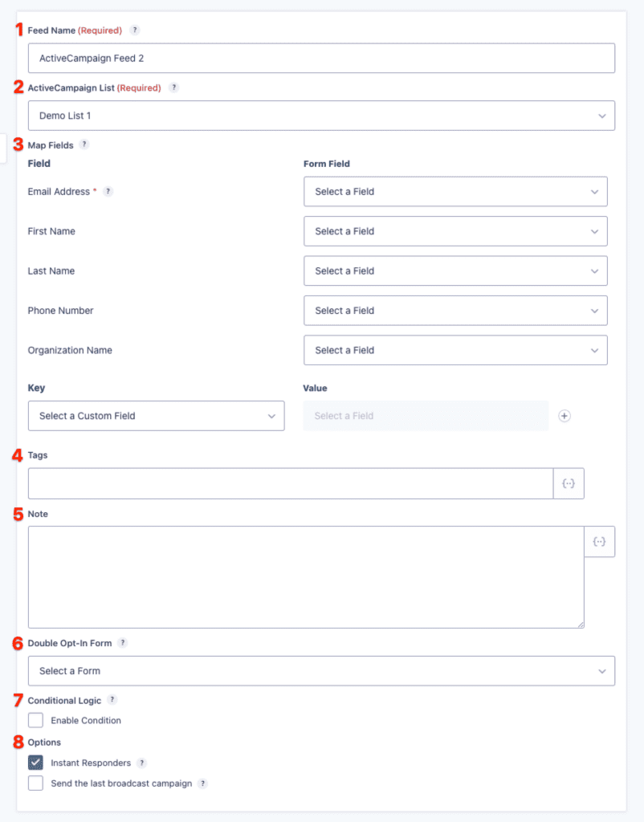
Task: Open the Select a Custom Field dropdown
Action: [x=156, y=416]
